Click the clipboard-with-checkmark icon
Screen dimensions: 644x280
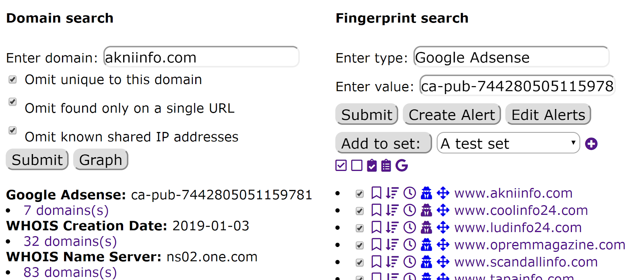click(x=372, y=165)
